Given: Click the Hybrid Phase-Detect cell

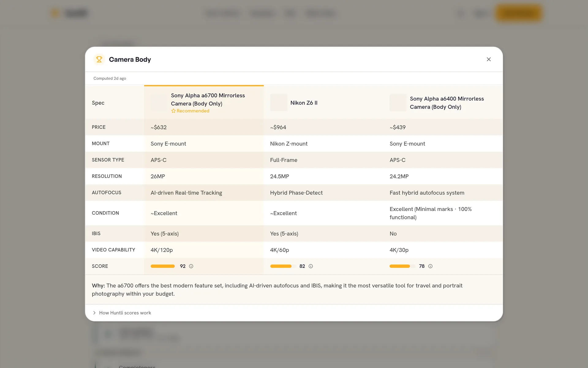Looking at the screenshot, I should (x=323, y=193).
